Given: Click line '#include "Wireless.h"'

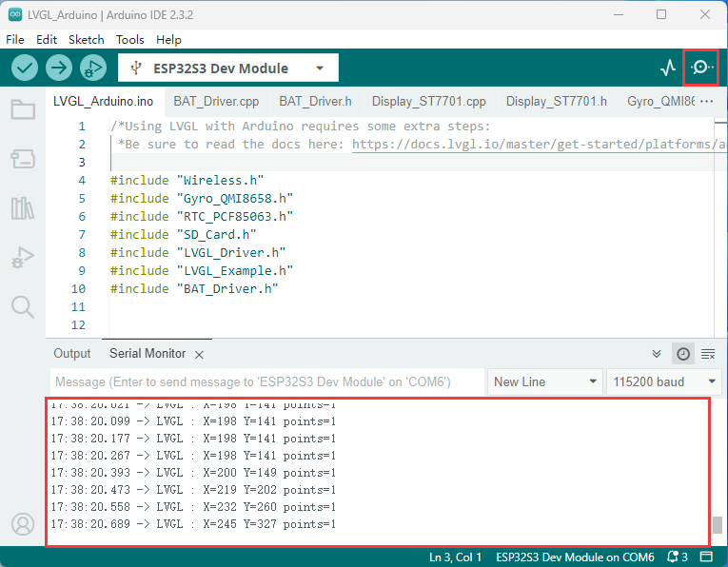Looking at the screenshot, I should coord(187,181).
